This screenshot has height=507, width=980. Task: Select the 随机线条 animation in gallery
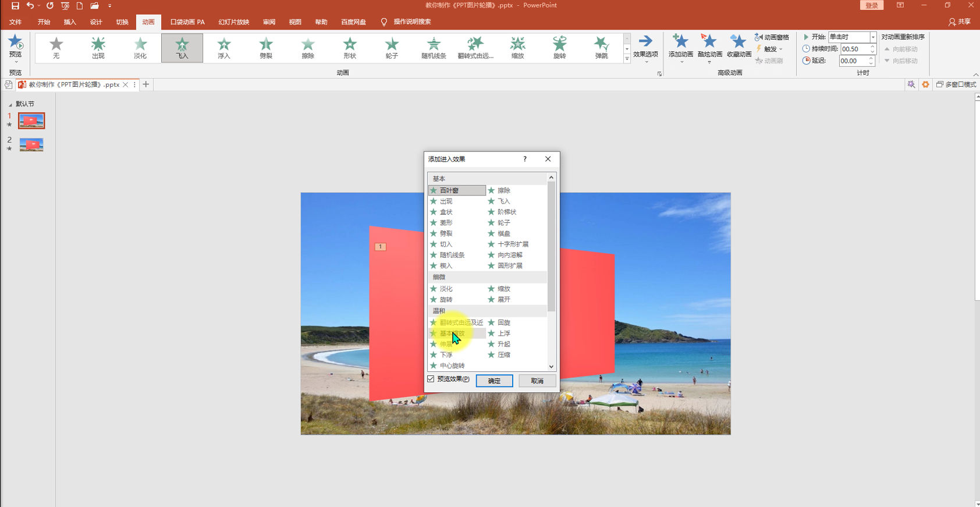434,48
